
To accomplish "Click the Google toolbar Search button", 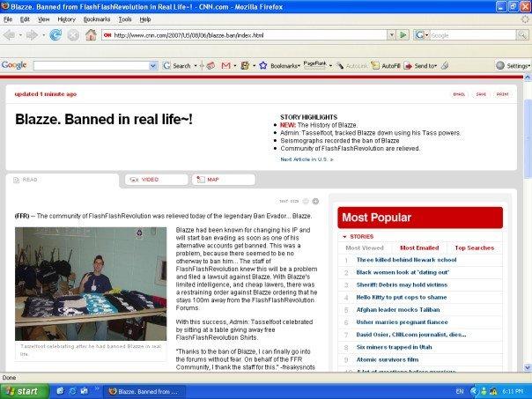I will (x=177, y=65).
